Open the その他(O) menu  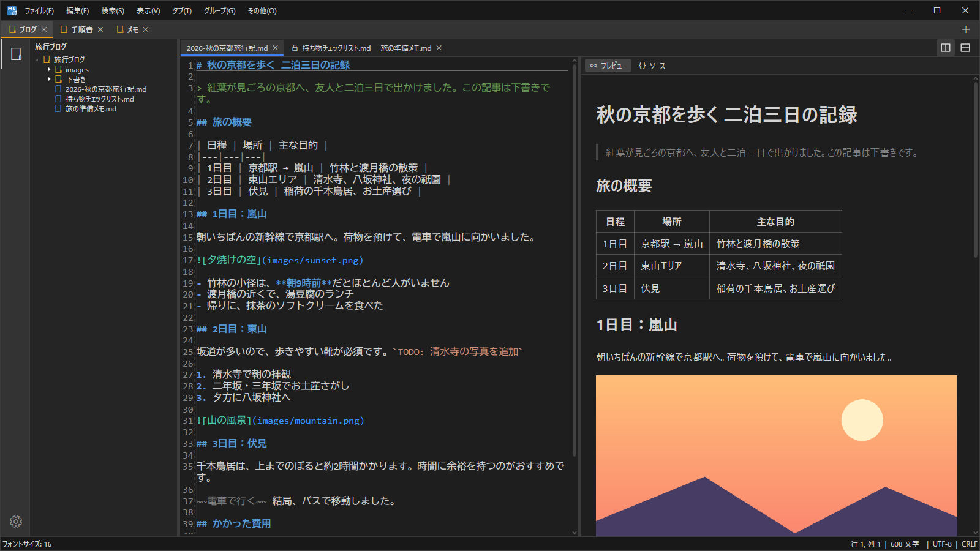tap(262, 10)
